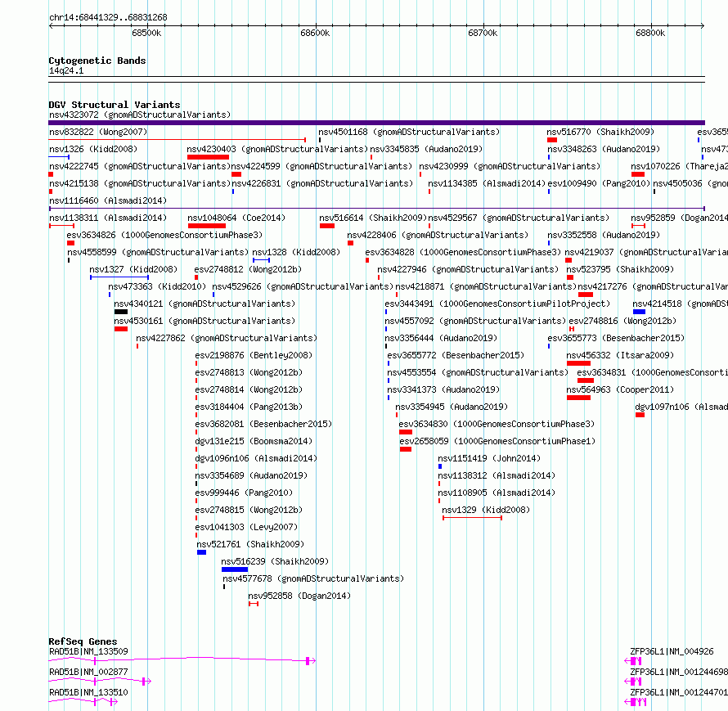728x711 pixels.
Task: Click nsv1134385 (Alsmadi2014) label
Action: (x=487, y=183)
